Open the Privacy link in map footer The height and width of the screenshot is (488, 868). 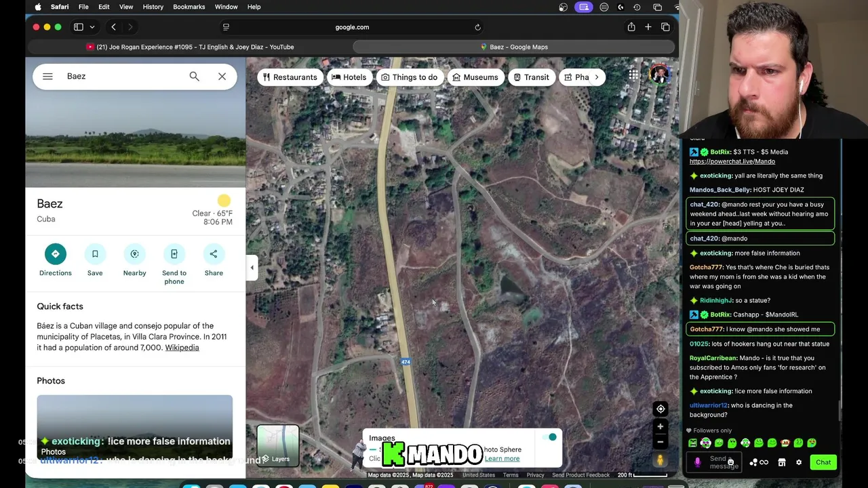(x=536, y=475)
